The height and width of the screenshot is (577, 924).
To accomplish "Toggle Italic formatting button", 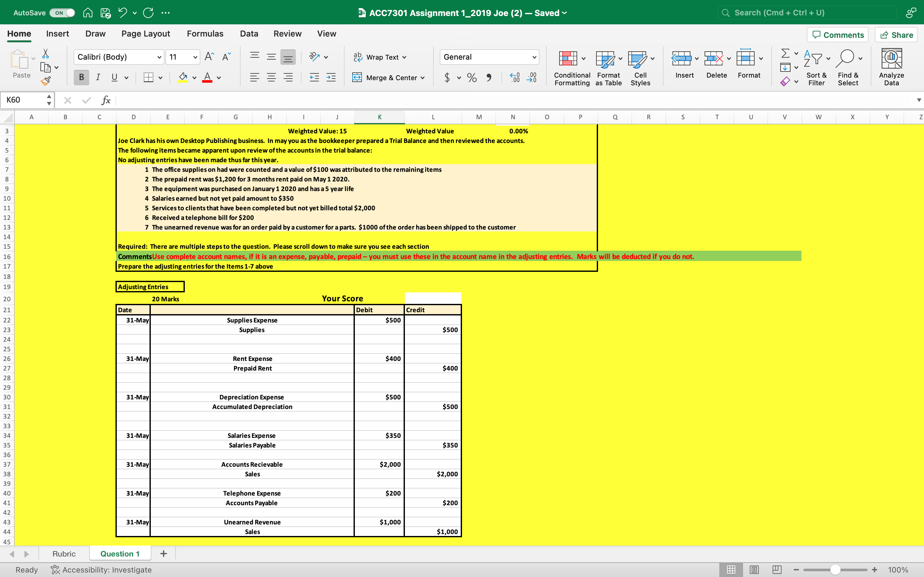I will (x=98, y=78).
